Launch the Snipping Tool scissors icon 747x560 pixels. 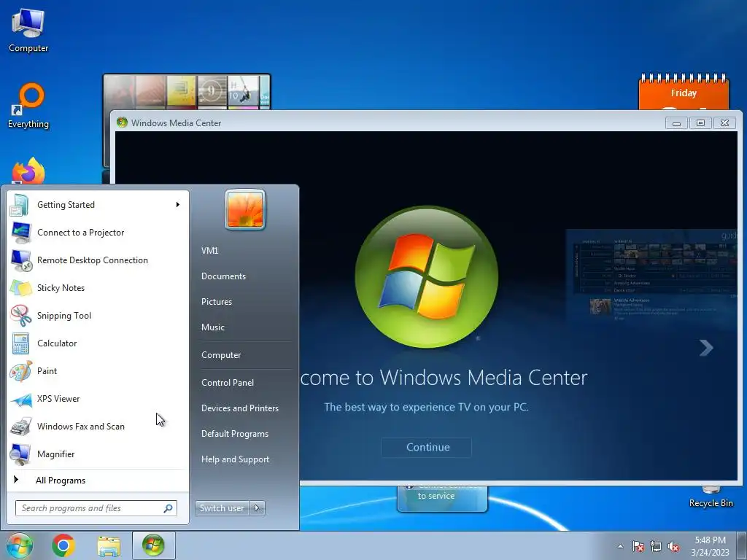point(20,316)
